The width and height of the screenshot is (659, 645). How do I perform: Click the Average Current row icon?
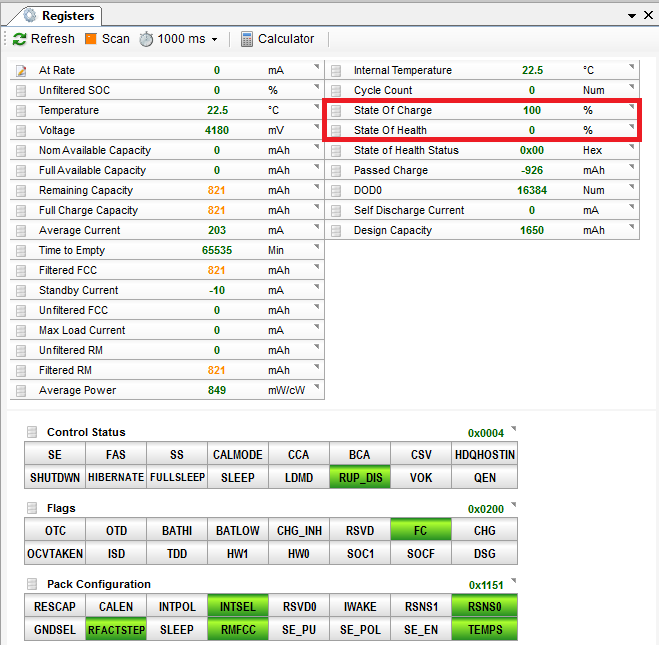pyautogui.click(x=21, y=231)
